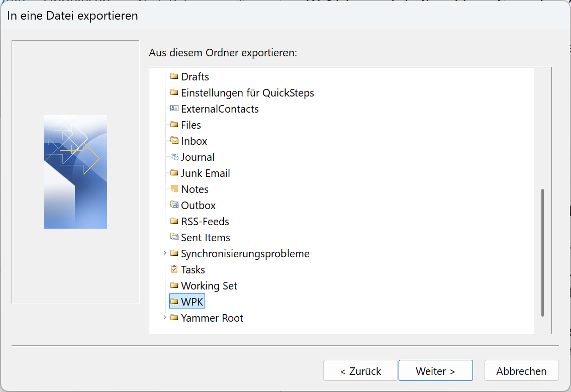This screenshot has width=571, height=392.
Task: Select the Inbox label
Action: coord(194,141)
